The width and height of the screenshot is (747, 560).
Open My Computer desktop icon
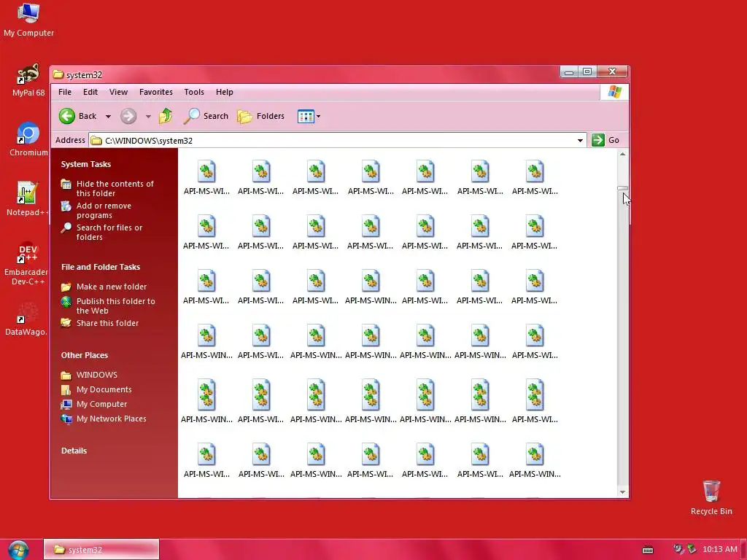28,20
